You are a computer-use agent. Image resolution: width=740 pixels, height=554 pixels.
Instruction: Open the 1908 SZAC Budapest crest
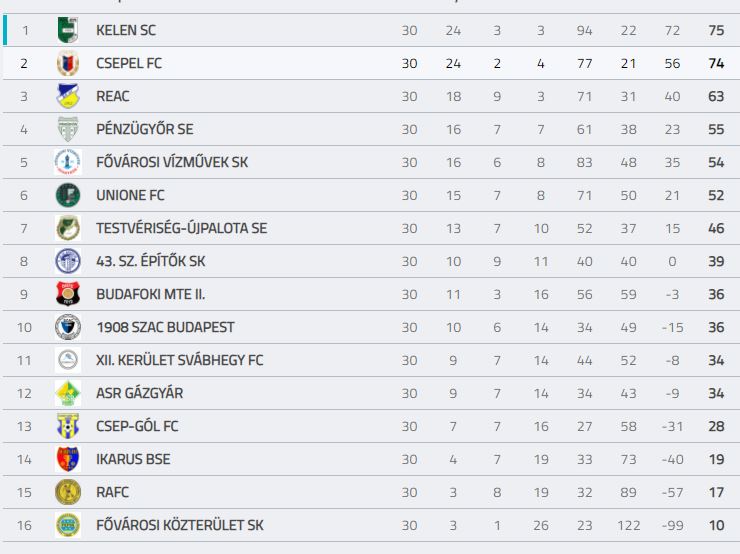pyautogui.click(x=68, y=327)
